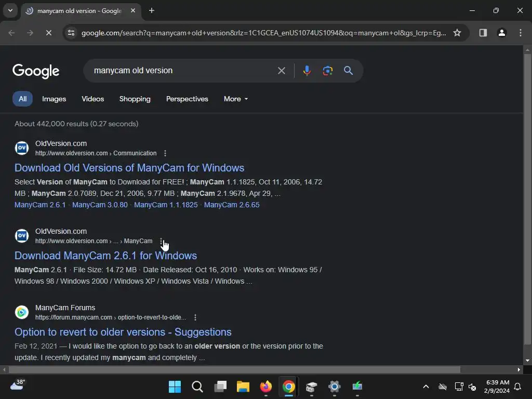Screen dimensions: 532x399
Task: Click the 'http://www.oldversion.com › Communication' breadcrumb
Action: click(96, 153)
